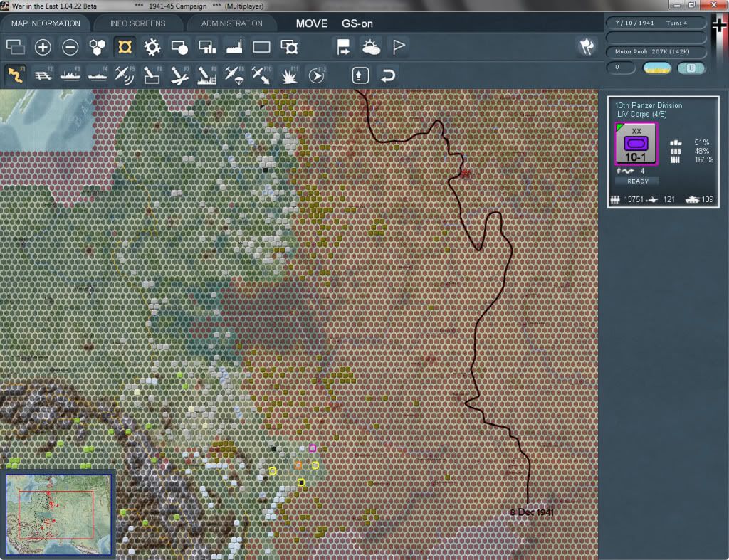The height and width of the screenshot is (560, 729).
Task: Click the blue-yellow weather indicator pill
Action: [656, 68]
